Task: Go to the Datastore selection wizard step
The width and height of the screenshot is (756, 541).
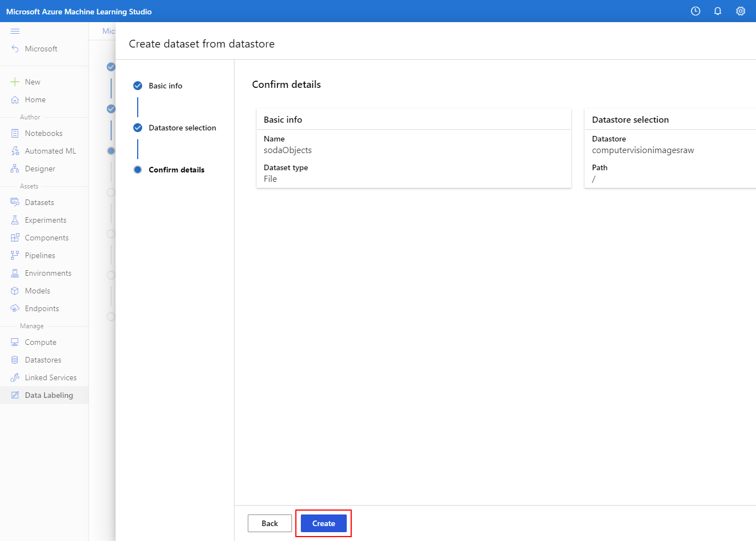Action: coord(183,128)
